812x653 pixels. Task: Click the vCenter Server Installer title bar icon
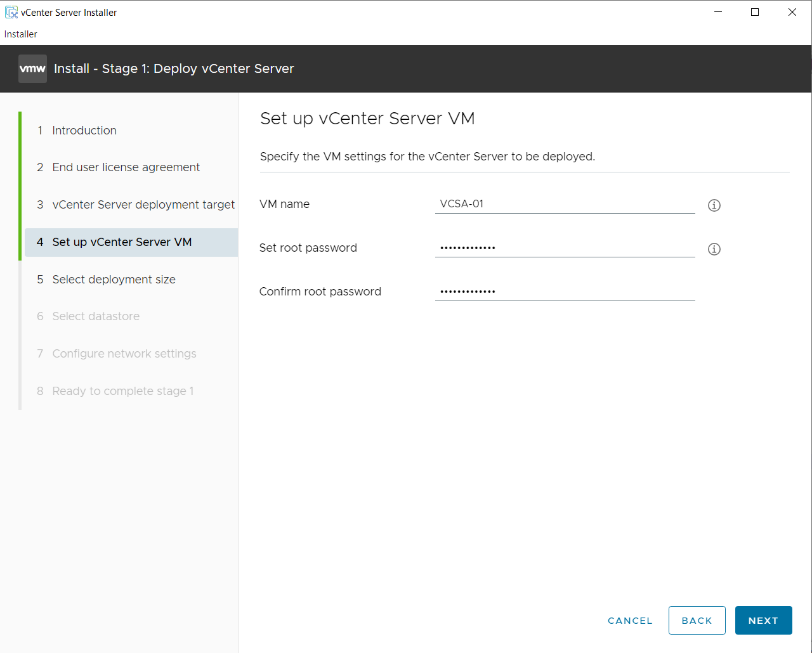[x=10, y=11]
